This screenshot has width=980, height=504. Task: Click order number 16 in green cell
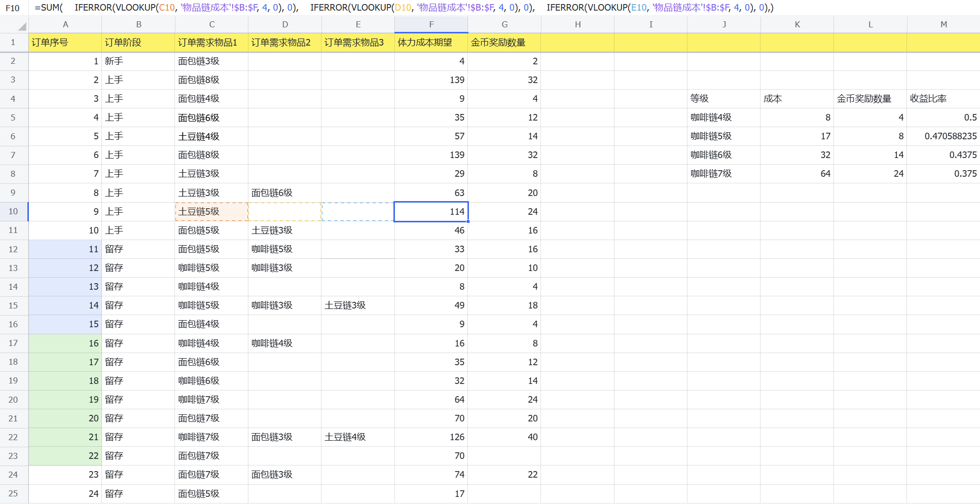(65, 343)
